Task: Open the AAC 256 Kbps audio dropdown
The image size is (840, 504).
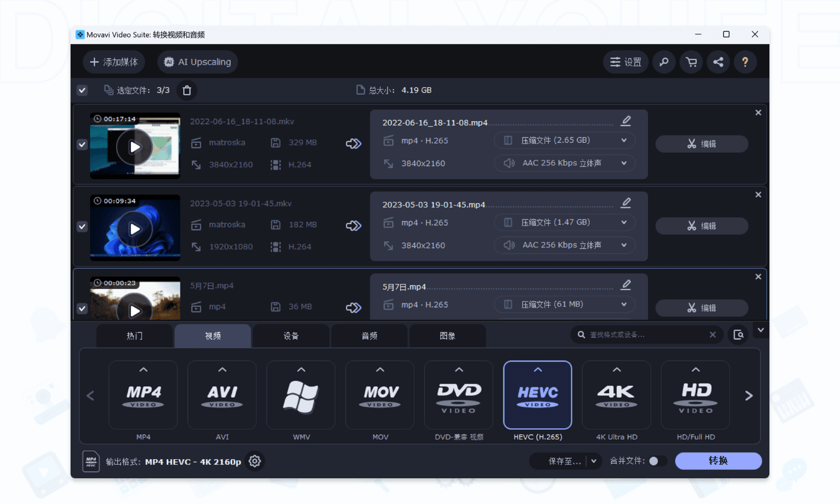Action: (564, 163)
